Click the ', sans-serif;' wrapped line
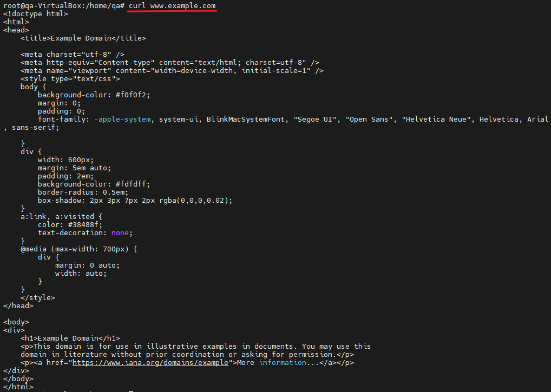The width and height of the screenshot is (551, 392). tap(31, 128)
